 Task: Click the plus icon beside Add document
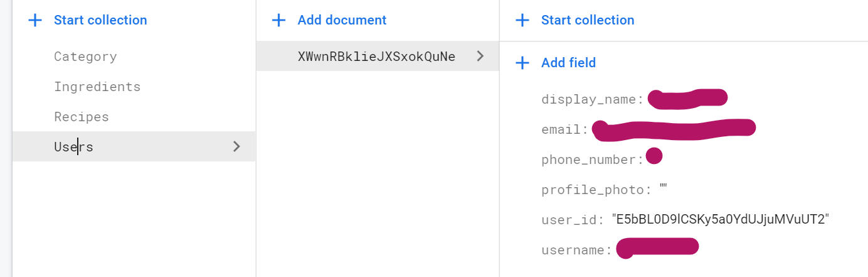(278, 20)
